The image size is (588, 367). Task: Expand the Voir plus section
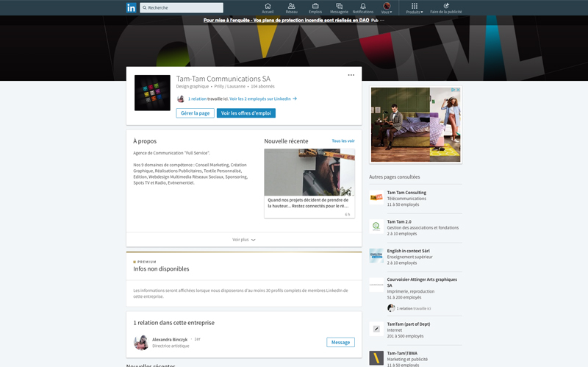tap(244, 240)
